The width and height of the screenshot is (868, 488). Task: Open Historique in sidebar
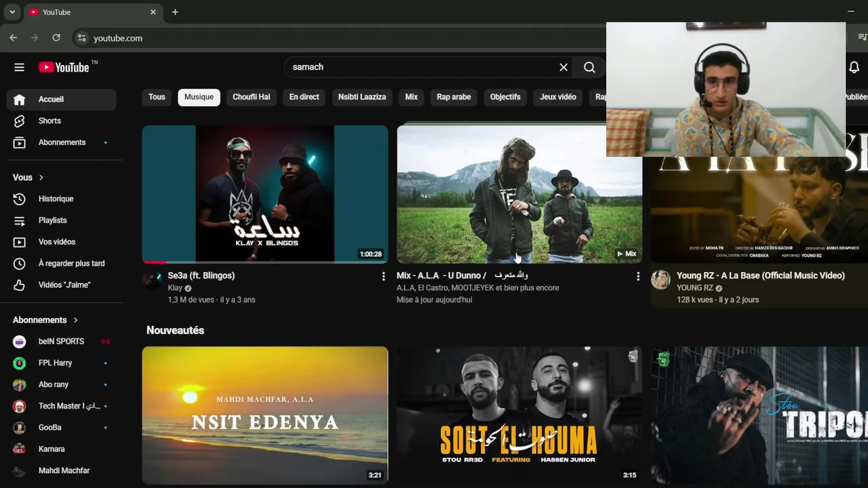(x=62, y=199)
